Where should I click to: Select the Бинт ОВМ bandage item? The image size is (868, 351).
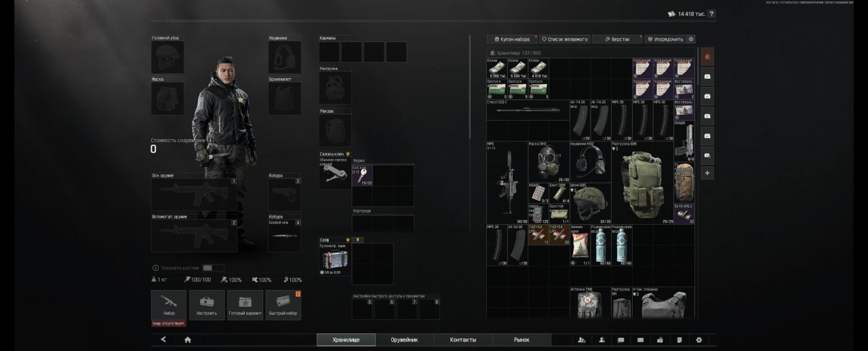click(x=558, y=193)
